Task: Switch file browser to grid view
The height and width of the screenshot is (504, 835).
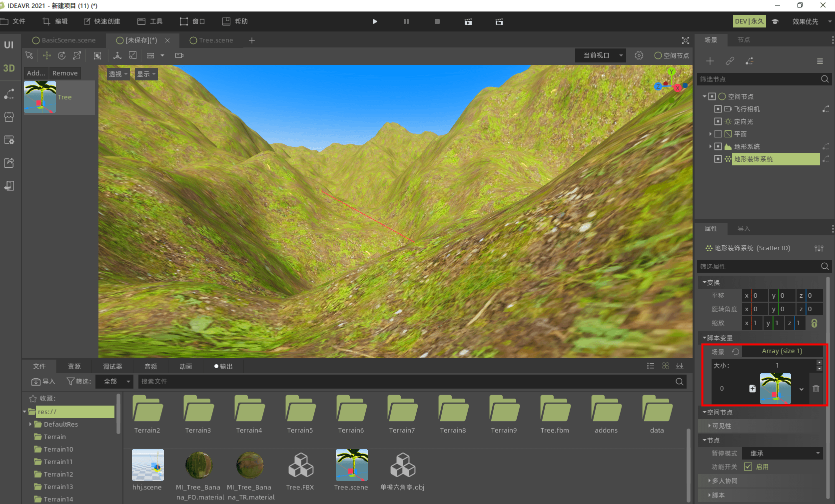Action: point(665,366)
